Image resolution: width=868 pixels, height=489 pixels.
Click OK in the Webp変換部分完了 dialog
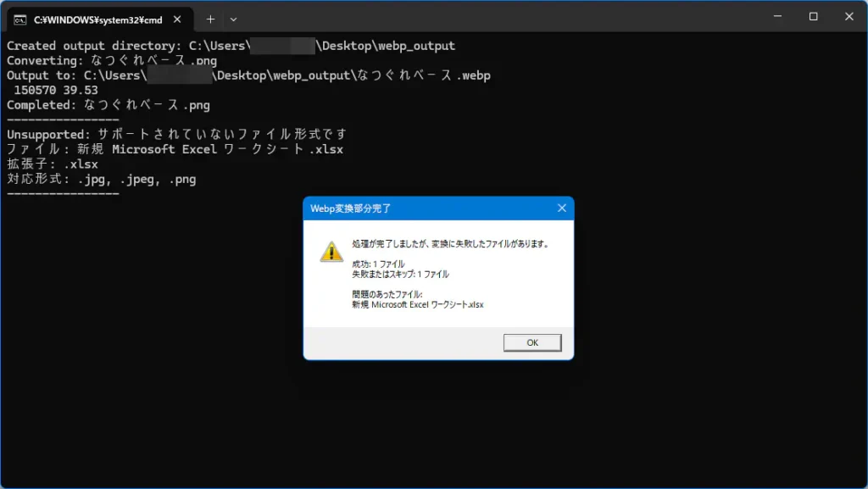coord(532,342)
